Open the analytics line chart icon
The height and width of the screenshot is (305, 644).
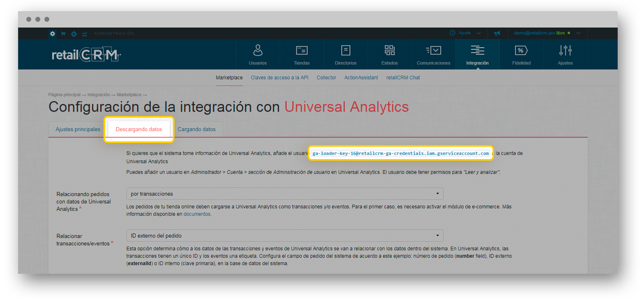(85, 34)
